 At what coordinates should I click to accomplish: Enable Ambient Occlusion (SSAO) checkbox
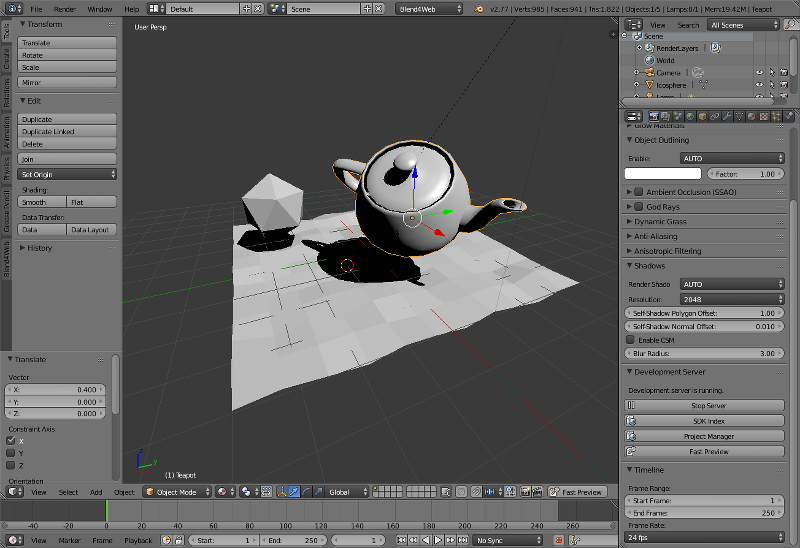coord(638,192)
